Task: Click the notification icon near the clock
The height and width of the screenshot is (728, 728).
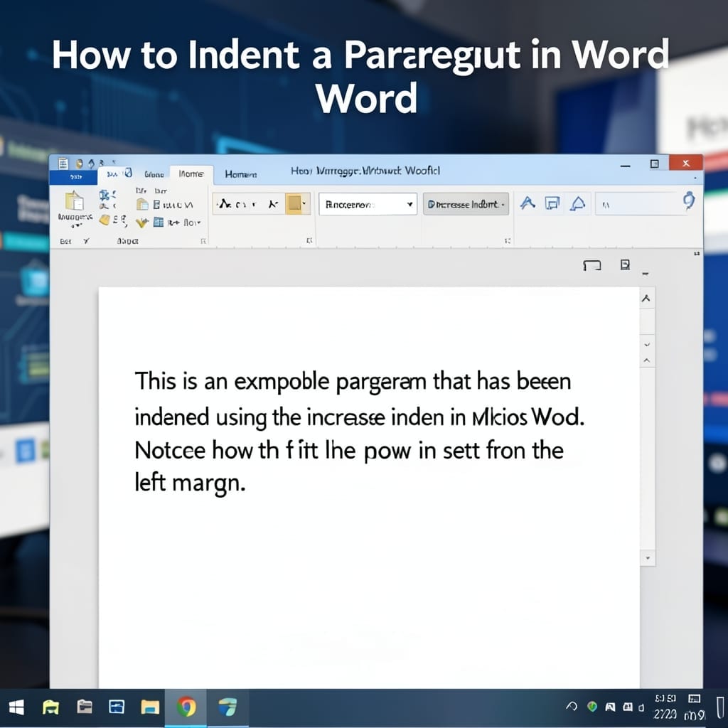Action: pyautogui.click(x=694, y=699)
